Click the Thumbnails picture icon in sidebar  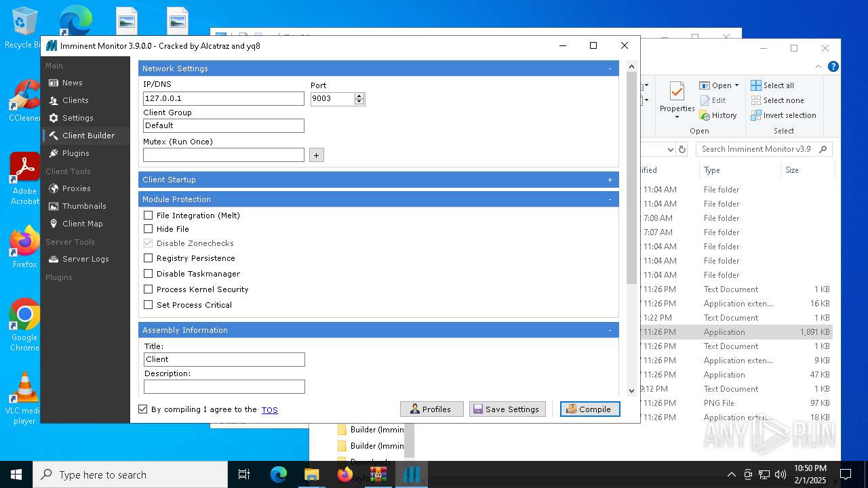click(x=54, y=206)
